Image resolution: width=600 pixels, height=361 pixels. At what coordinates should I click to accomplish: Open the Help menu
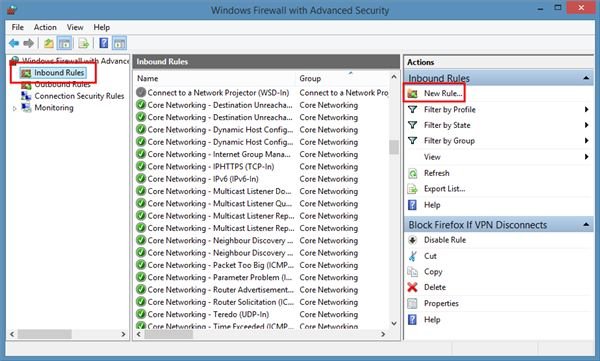102,27
